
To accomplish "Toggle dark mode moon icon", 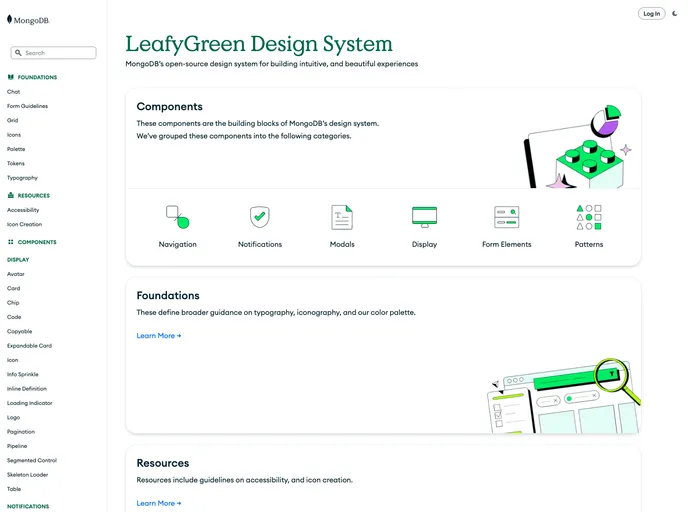I will 675,14.
